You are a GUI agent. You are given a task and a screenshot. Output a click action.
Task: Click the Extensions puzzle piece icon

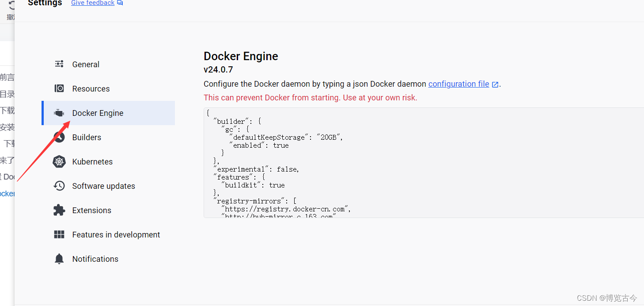pos(59,210)
